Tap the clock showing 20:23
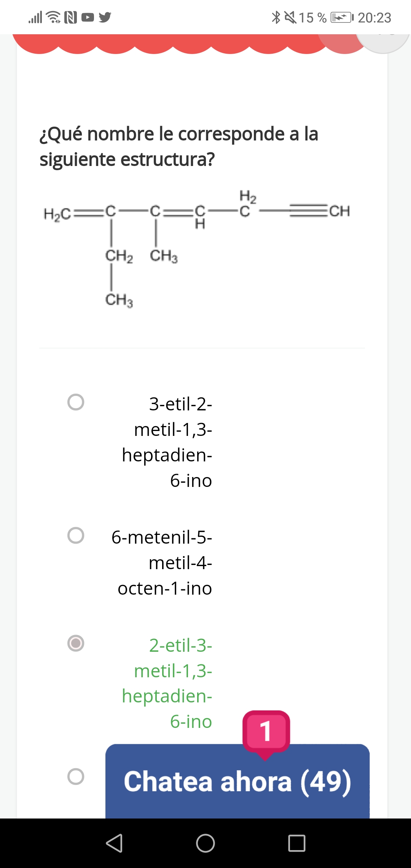The height and width of the screenshot is (868, 411). [374, 18]
